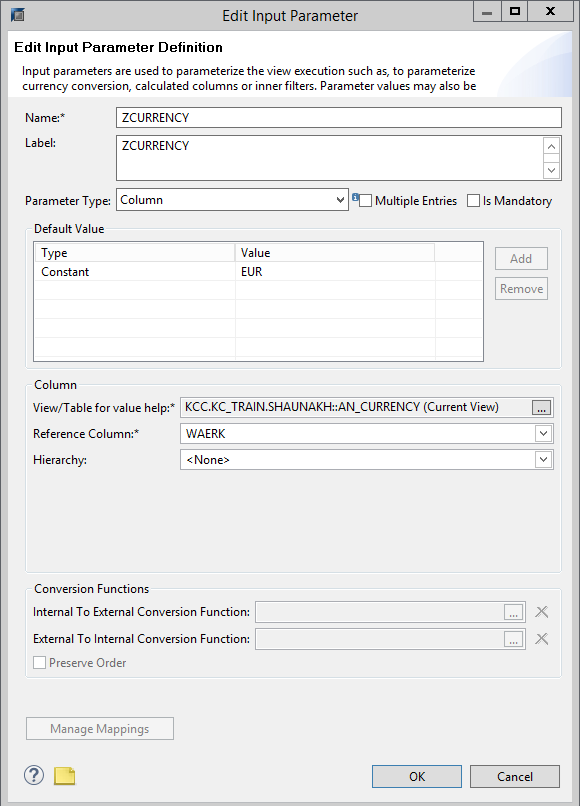Open the Reference Column dropdown
Screen dimensions: 580x806
[543, 433]
